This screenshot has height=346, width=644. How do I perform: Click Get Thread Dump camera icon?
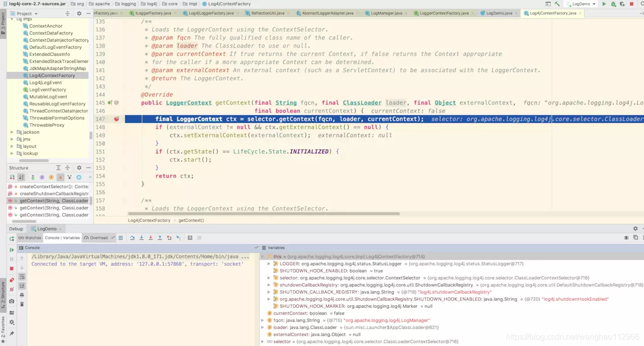tap(12, 301)
